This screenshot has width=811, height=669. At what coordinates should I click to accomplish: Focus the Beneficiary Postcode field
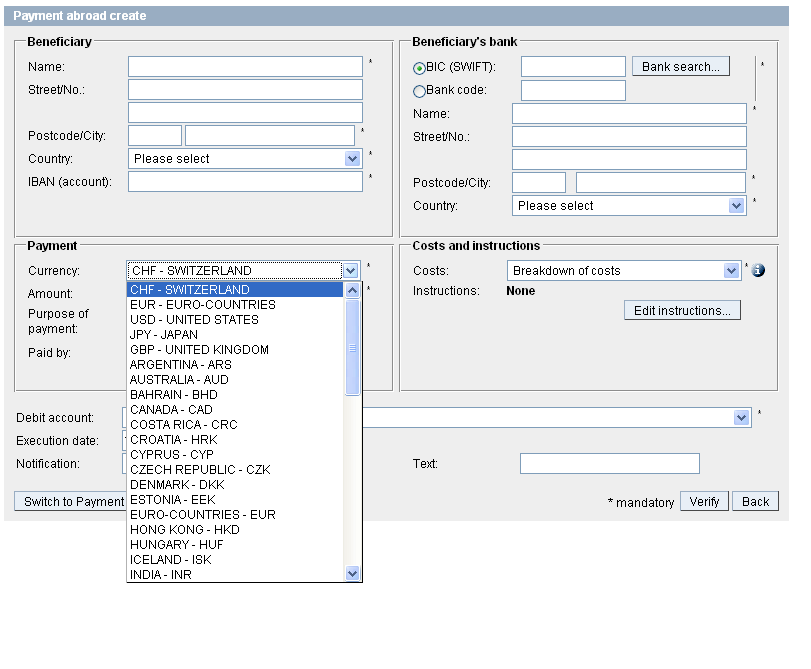click(x=155, y=136)
